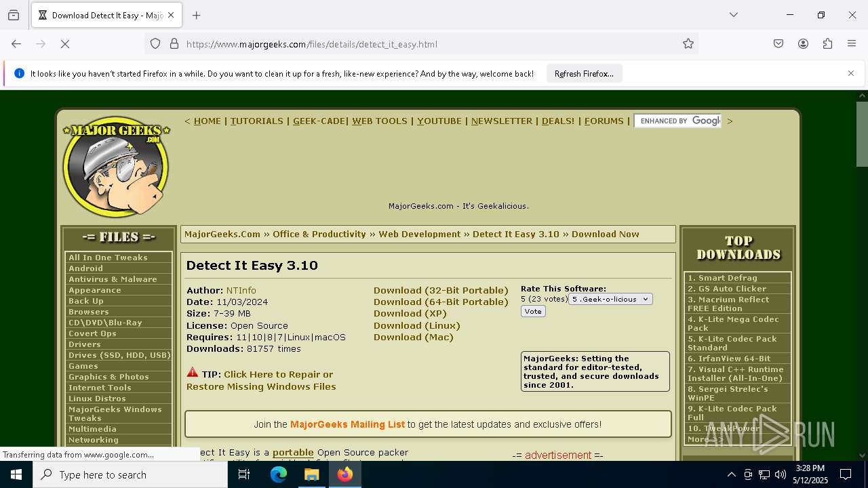Click the Download (Linux) link
The height and width of the screenshot is (488, 868).
click(x=417, y=325)
